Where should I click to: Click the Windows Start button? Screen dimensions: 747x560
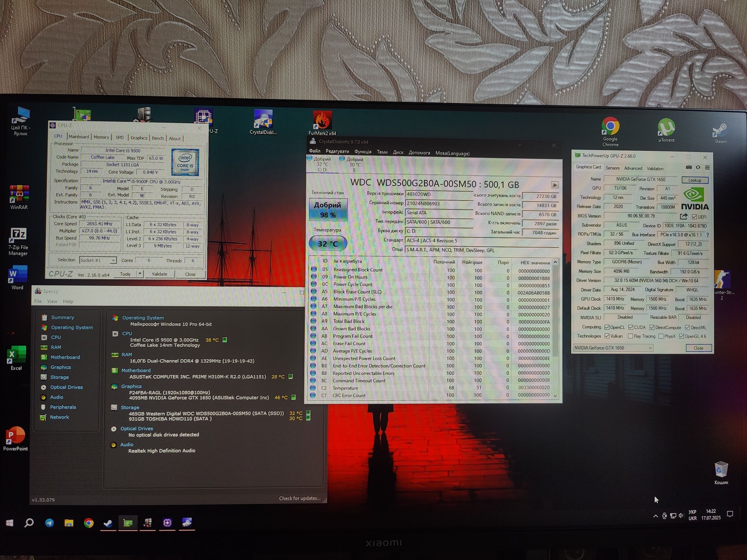[10, 523]
